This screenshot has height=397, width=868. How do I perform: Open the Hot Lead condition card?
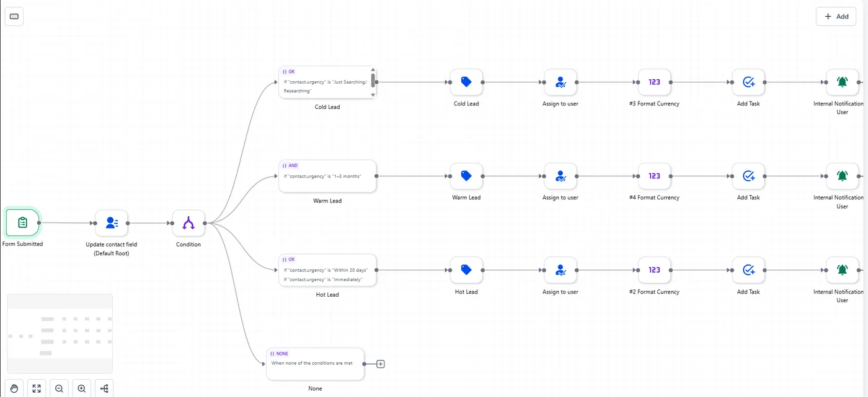pos(327,270)
